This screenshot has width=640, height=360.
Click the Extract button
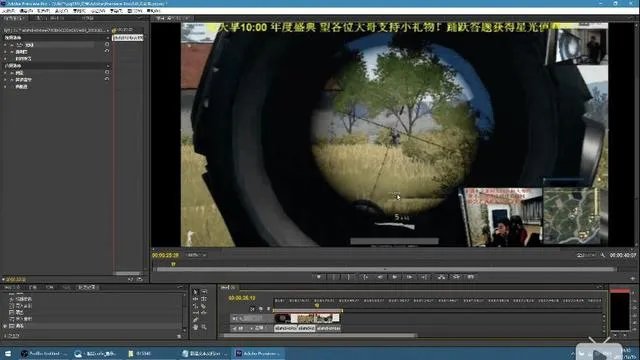tap(456, 277)
